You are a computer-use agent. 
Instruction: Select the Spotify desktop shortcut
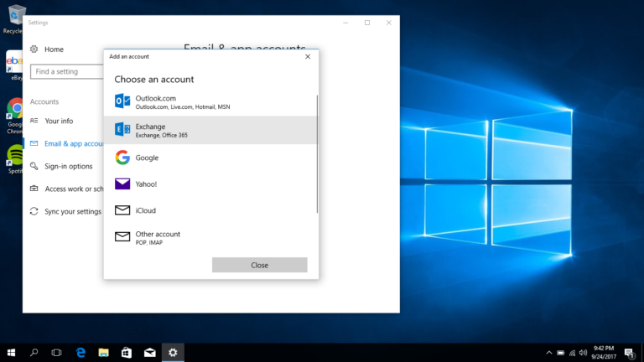click(x=15, y=159)
